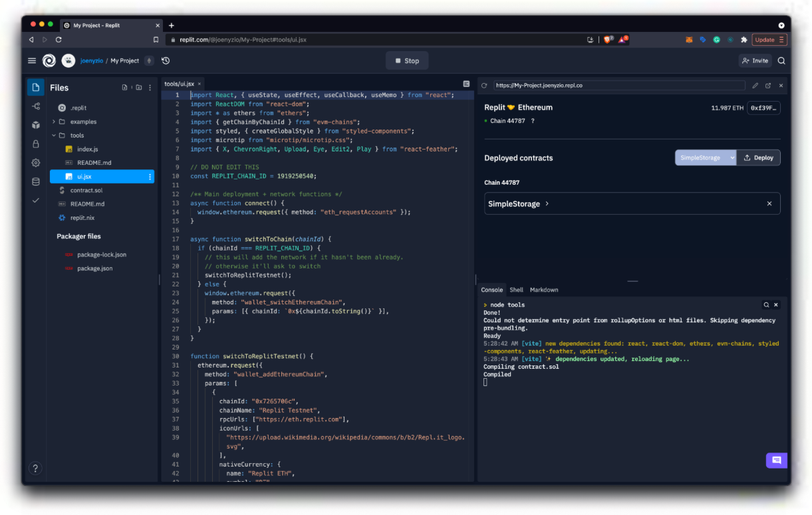Image resolution: width=812 pixels, height=515 pixels.
Task: Open the Secrets lock icon in sidebar
Action: point(36,144)
